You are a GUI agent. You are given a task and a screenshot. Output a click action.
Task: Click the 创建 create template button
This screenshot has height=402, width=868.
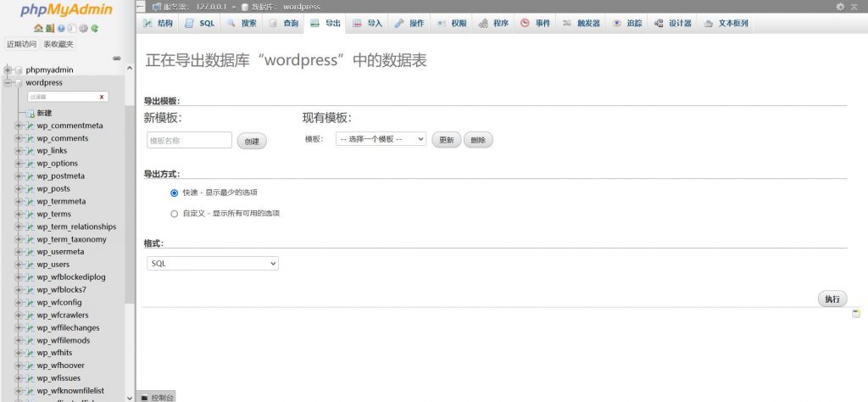(x=252, y=141)
